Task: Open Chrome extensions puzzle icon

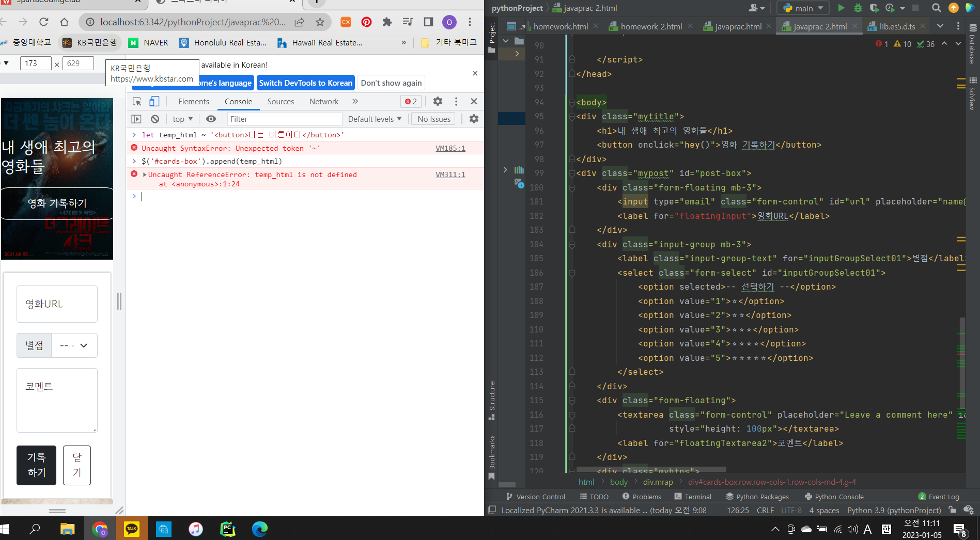Action: (x=387, y=22)
